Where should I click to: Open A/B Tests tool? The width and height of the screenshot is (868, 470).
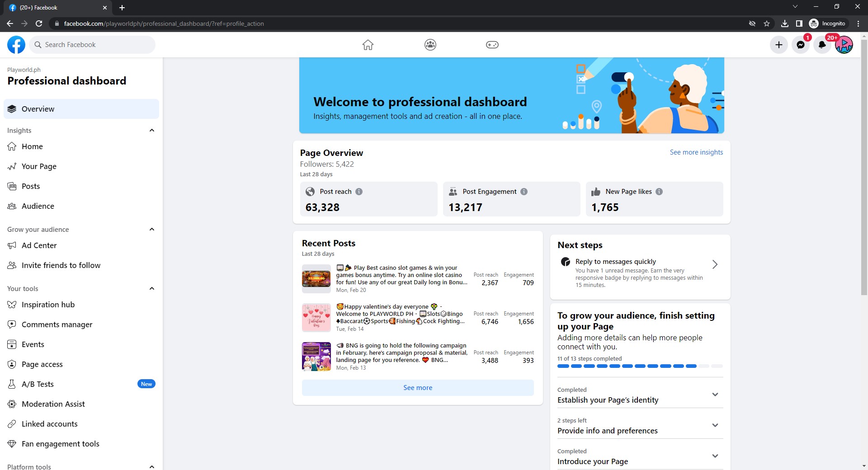(x=81, y=384)
